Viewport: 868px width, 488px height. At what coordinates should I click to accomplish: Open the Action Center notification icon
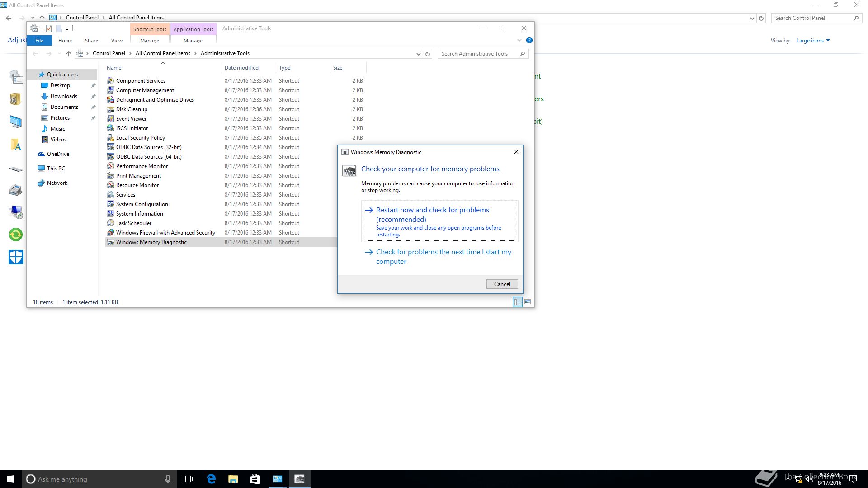(853, 479)
